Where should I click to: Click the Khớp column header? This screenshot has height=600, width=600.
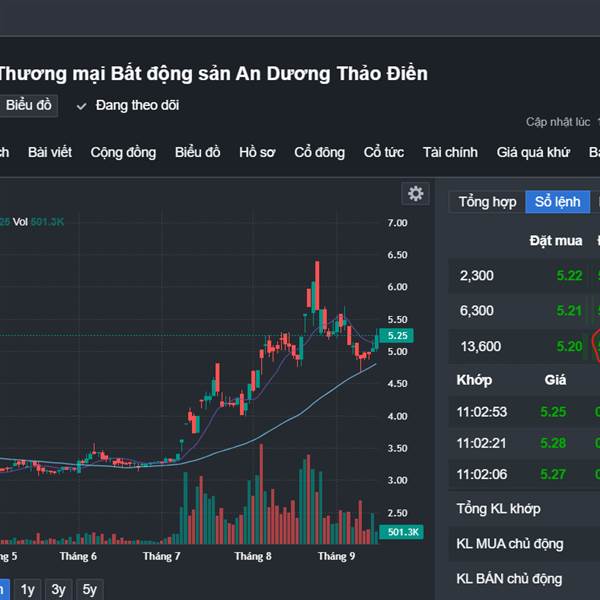474,380
